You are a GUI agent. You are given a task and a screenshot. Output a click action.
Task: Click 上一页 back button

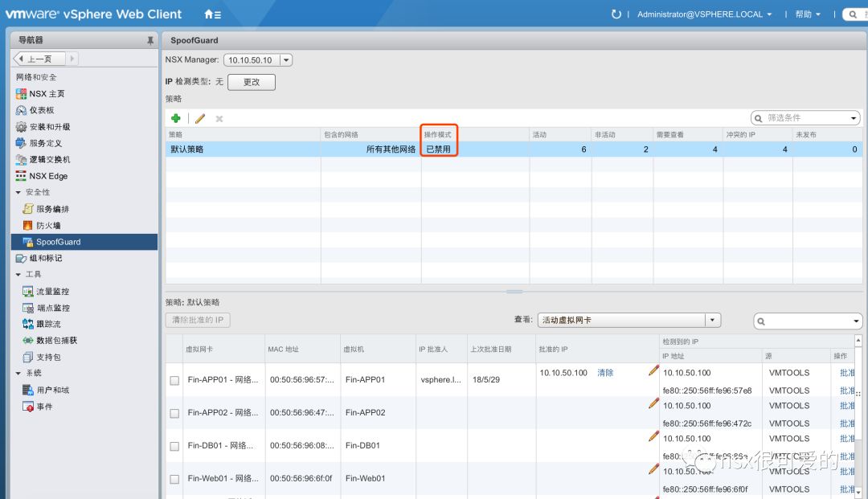click(x=39, y=58)
